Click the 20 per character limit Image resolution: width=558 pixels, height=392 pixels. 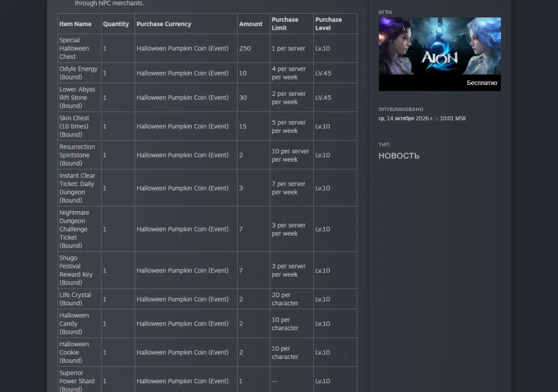(x=284, y=299)
